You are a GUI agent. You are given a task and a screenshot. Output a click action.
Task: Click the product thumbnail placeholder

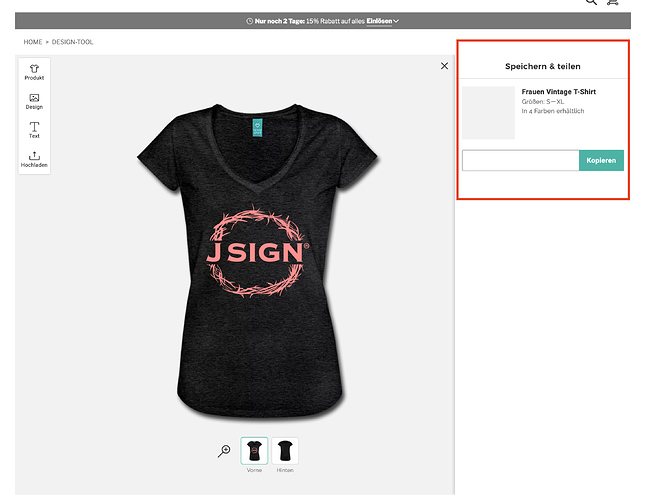click(488, 113)
